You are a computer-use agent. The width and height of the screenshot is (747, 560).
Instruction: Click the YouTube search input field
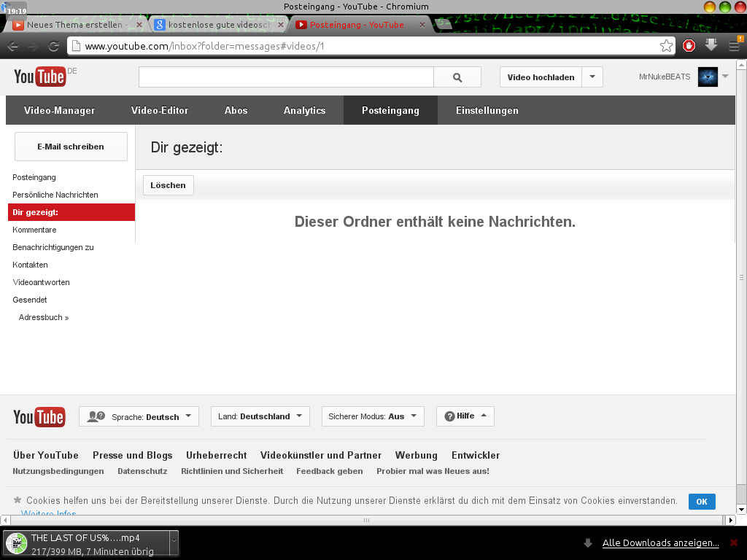click(286, 77)
